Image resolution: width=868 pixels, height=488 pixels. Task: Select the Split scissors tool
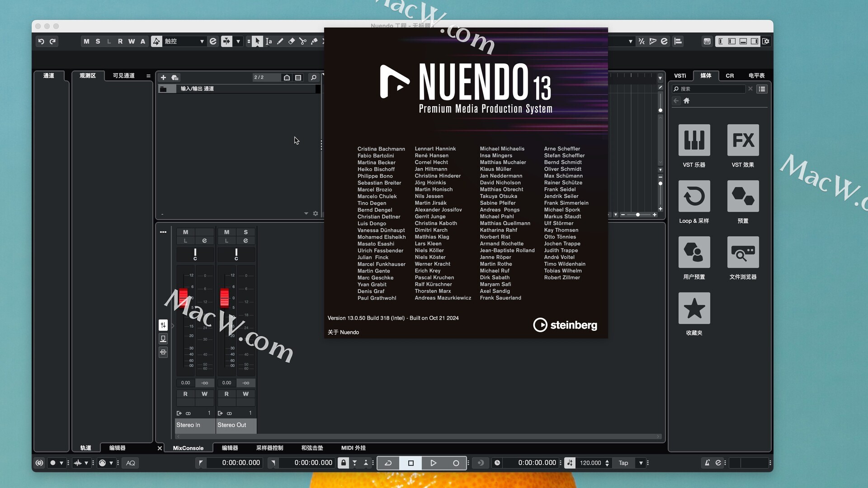click(303, 41)
